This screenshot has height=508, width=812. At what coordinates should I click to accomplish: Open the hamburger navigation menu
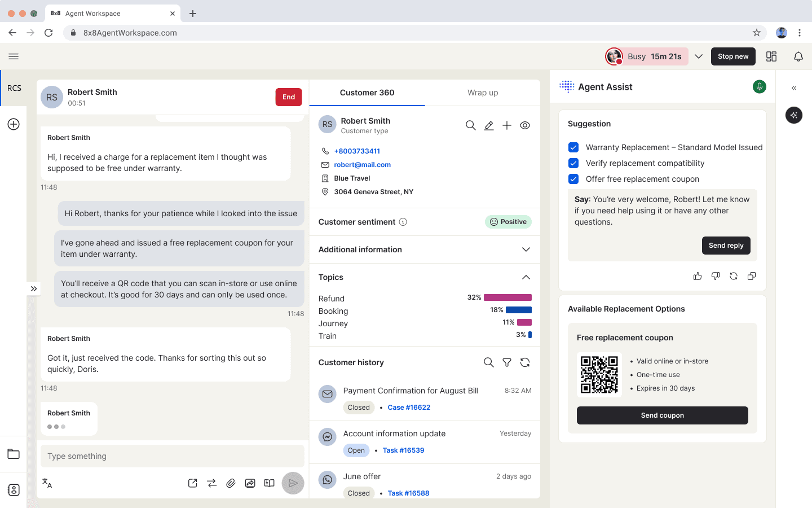point(14,56)
